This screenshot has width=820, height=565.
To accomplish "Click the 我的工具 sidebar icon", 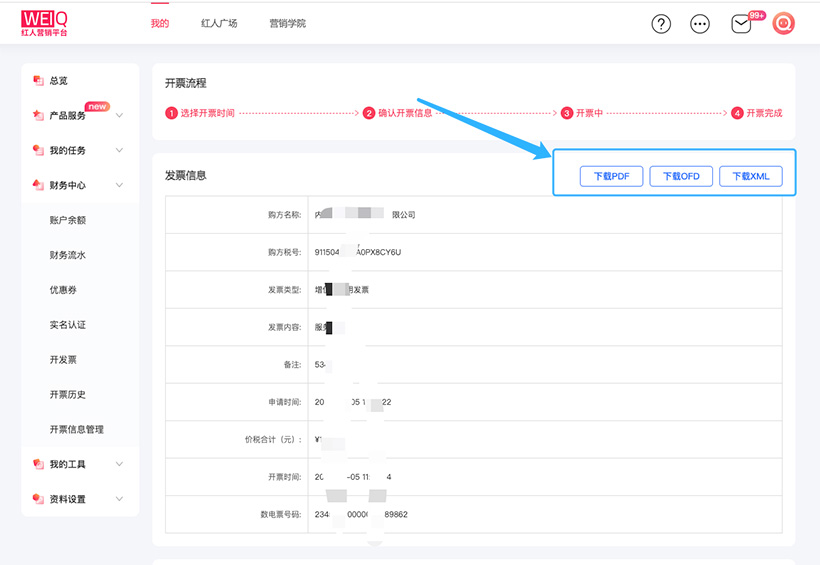I will 38,464.
